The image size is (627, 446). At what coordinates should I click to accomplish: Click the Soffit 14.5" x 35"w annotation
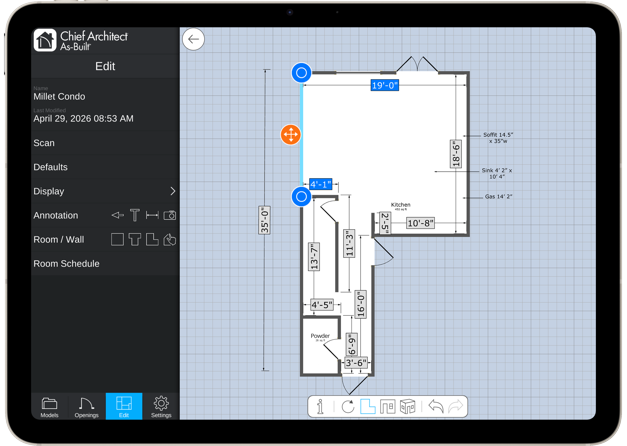pos(498,138)
